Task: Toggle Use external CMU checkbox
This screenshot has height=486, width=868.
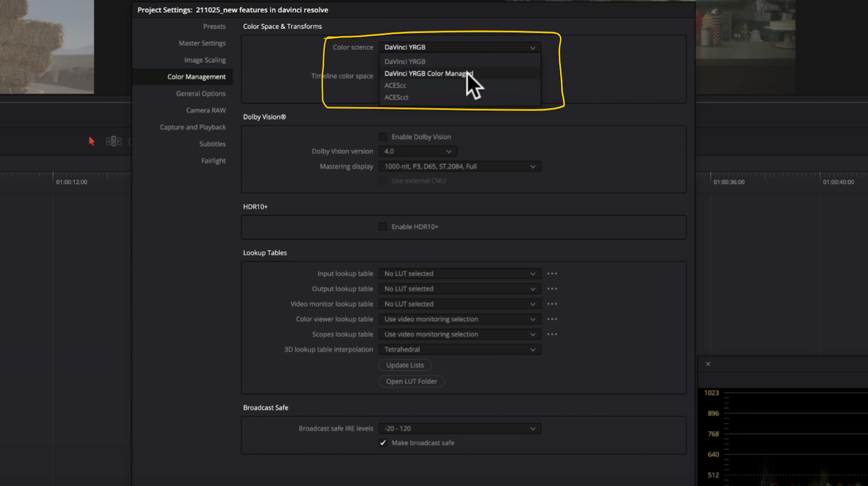Action: (x=383, y=181)
